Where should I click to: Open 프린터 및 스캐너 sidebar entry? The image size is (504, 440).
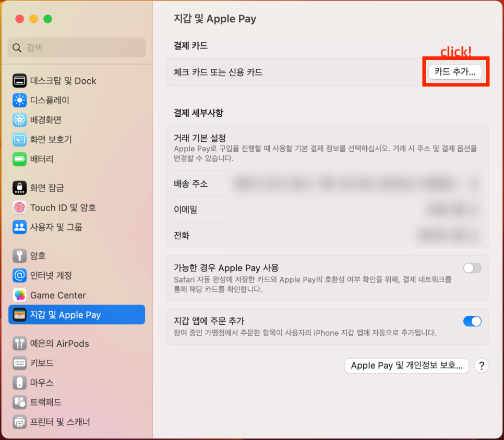[x=77, y=422]
